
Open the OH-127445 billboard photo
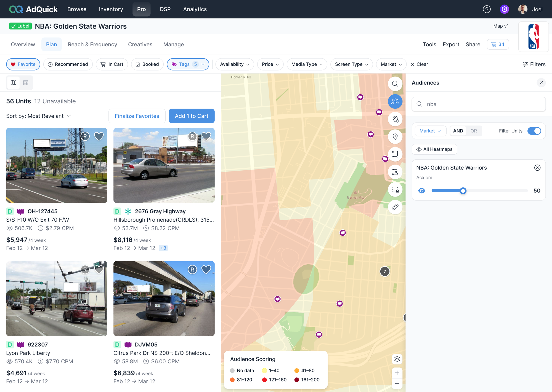coord(57,165)
